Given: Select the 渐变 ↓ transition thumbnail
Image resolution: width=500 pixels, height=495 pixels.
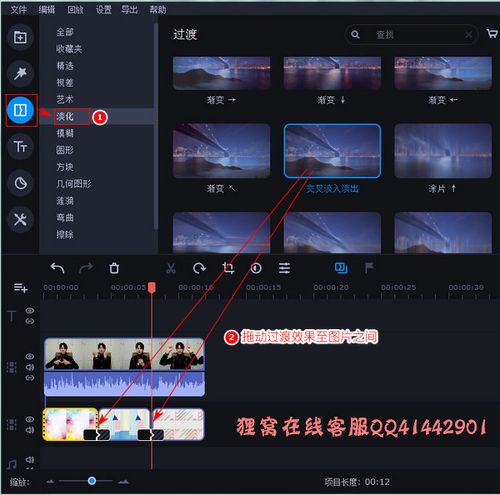Looking at the screenshot, I should (332, 73).
